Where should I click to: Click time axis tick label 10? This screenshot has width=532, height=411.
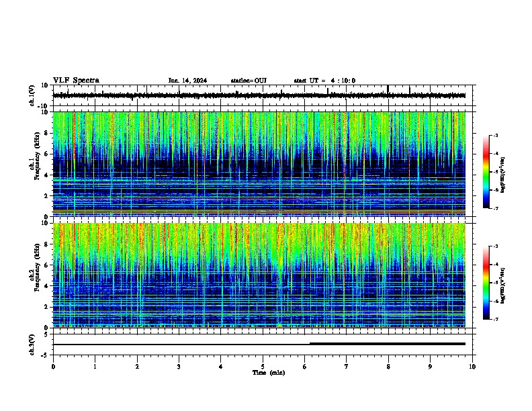[472, 367]
